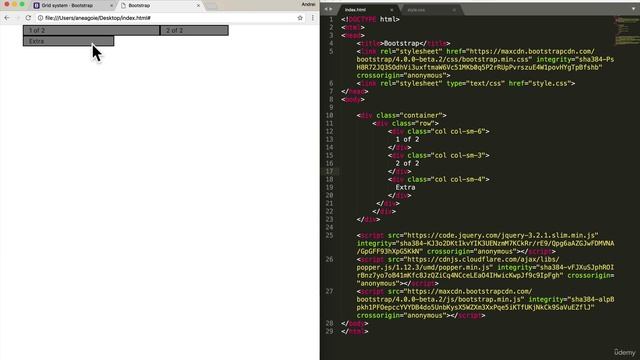Click '1 of 2' text in the code
This screenshot has width=640, height=360.
click(x=407, y=140)
